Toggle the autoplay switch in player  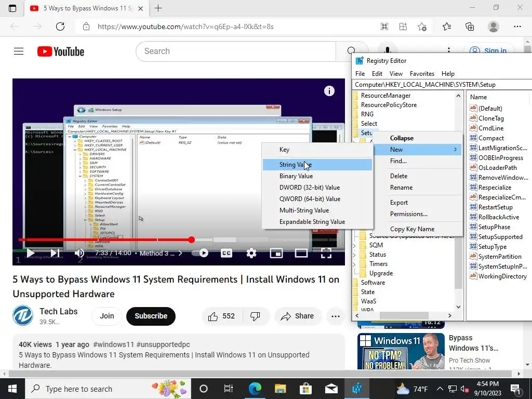[200, 253]
